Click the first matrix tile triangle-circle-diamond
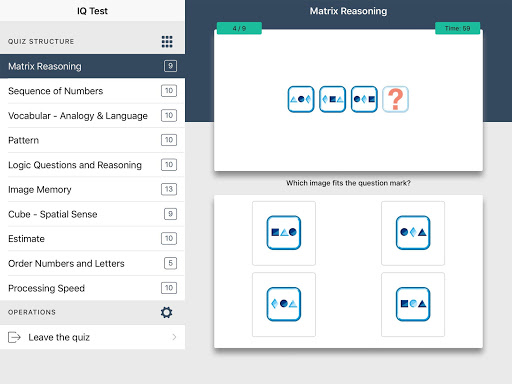Screen dimensions: 512x384 [301, 99]
